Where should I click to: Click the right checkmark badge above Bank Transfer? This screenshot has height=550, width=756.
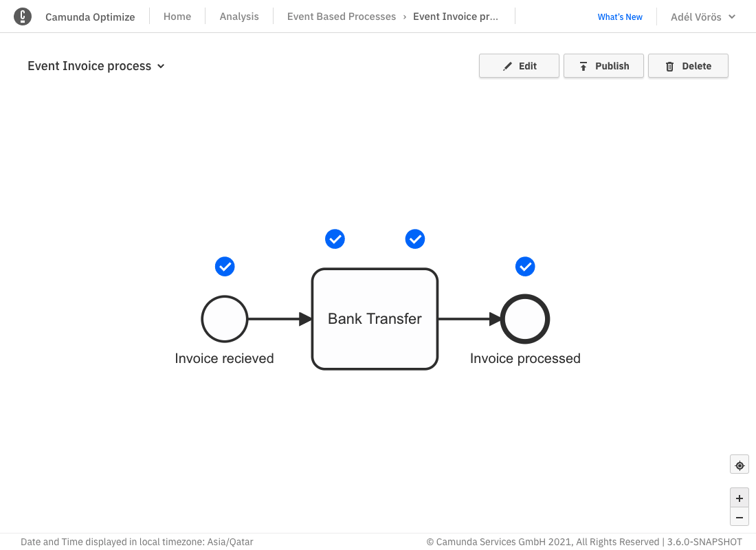[415, 239]
